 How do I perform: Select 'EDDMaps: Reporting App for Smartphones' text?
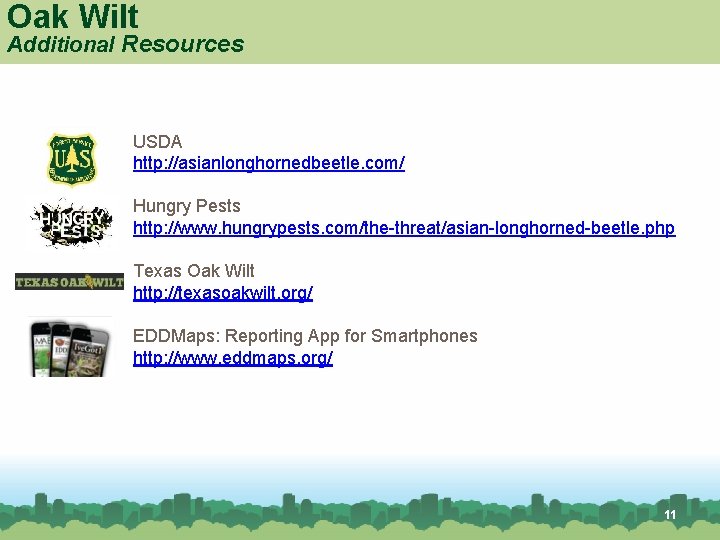point(305,336)
